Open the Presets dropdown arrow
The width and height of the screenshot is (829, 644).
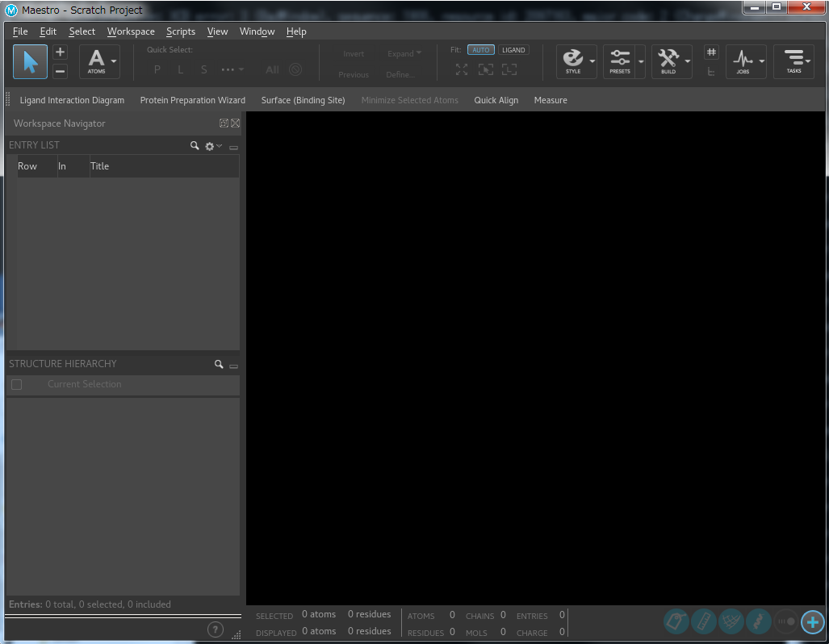click(641, 61)
